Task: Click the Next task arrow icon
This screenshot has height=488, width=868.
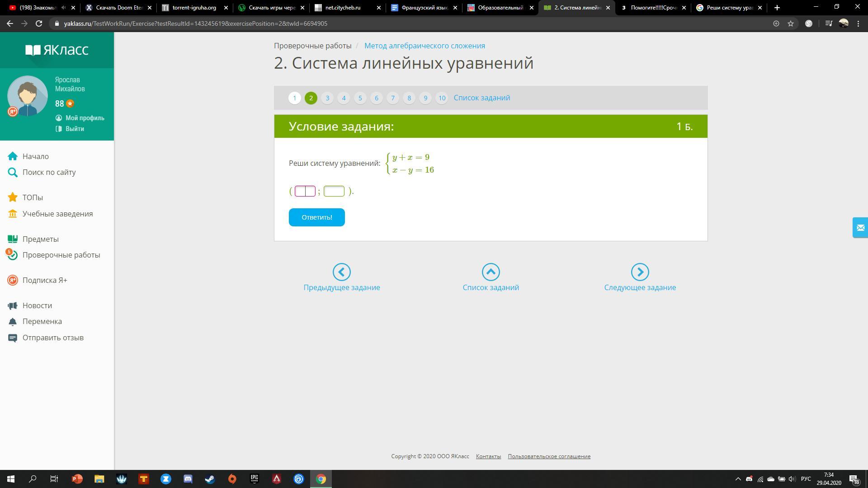Action: pyautogui.click(x=640, y=272)
